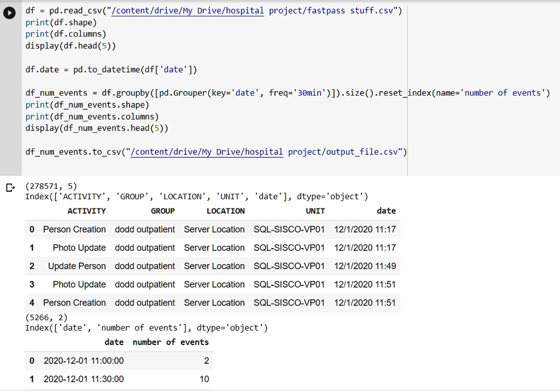The width and height of the screenshot is (560, 392).
Task: Click the UNIT column header
Action: click(315, 210)
